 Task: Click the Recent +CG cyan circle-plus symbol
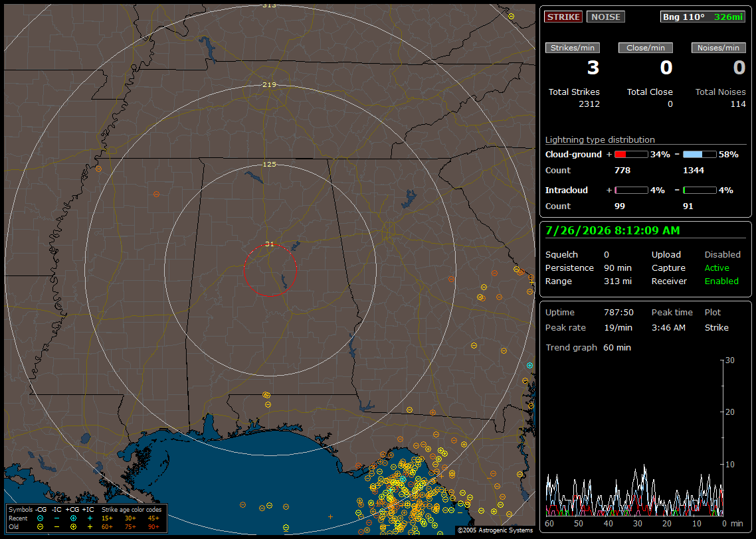tap(73, 518)
